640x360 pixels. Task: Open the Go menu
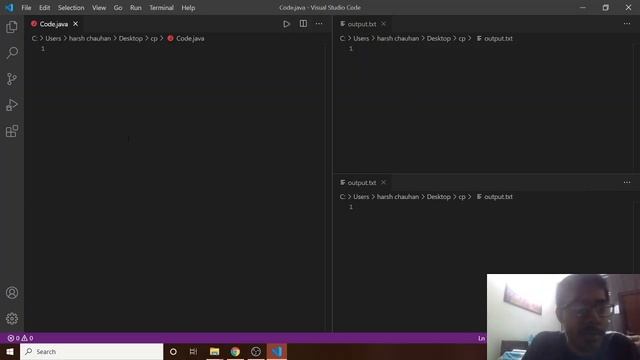coord(118,8)
